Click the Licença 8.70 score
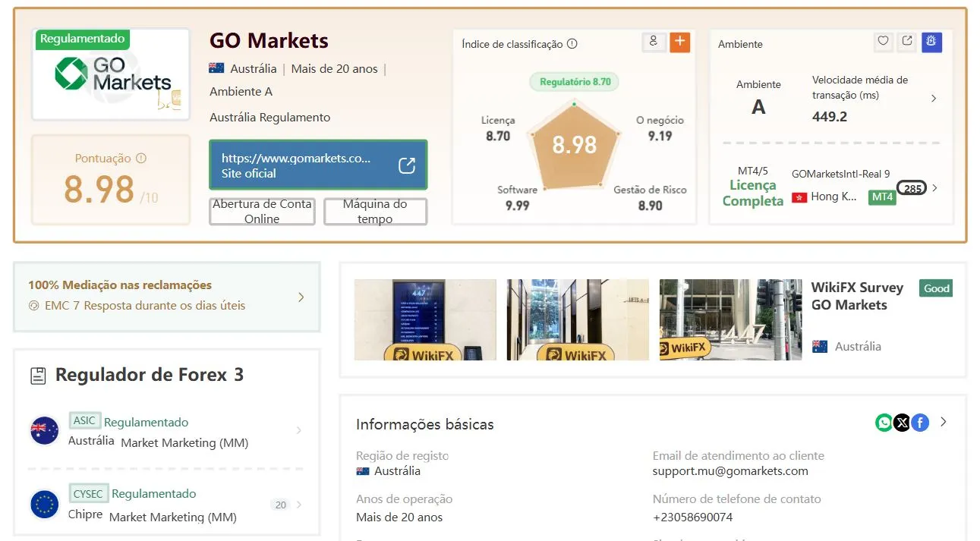This screenshot has width=980, height=541. (498, 129)
